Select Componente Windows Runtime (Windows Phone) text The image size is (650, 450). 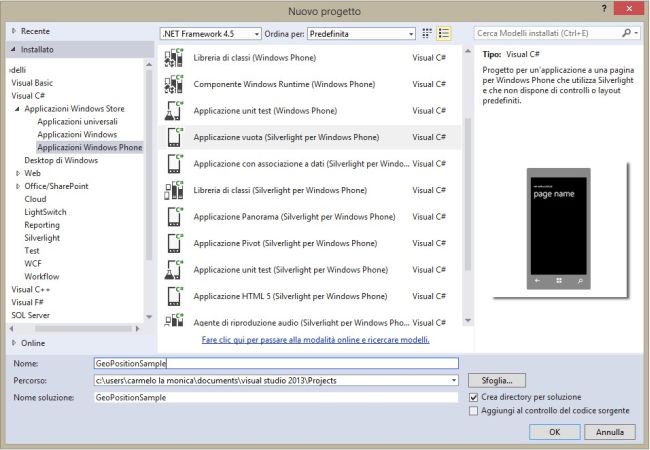pyautogui.click(x=284, y=84)
